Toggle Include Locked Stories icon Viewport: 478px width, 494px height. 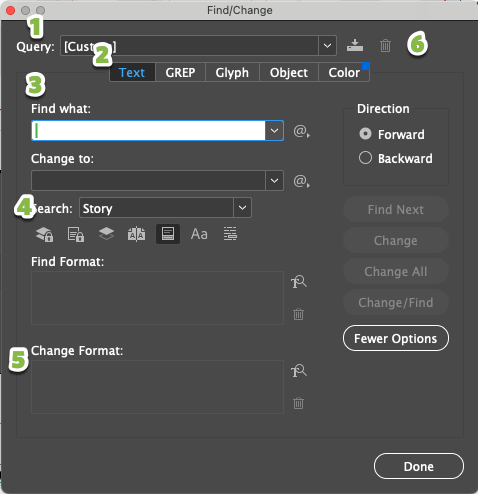pyautogui.click(x=76, y=234)
